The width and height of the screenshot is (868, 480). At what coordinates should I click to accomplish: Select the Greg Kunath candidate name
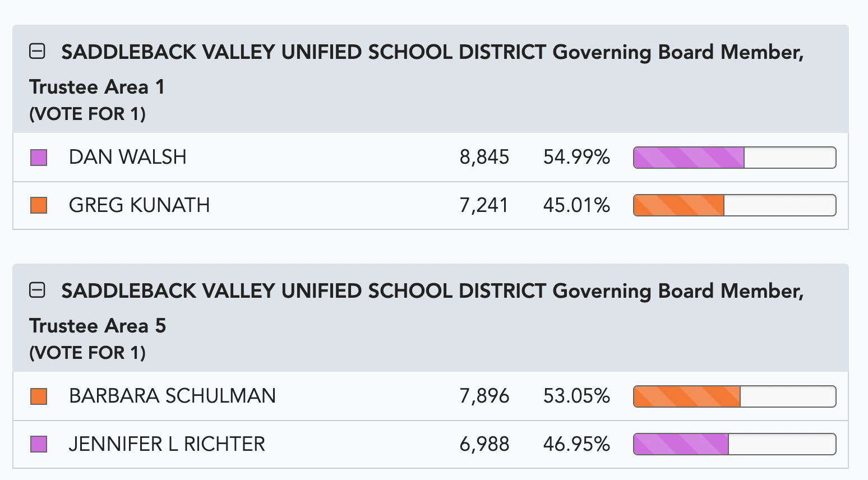coord(140,205)
